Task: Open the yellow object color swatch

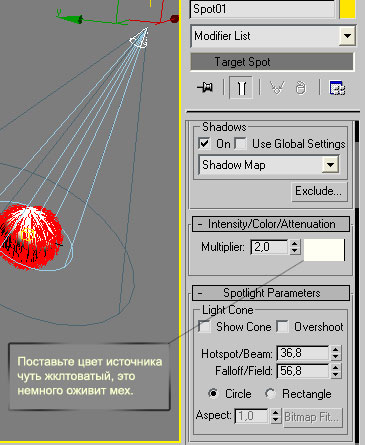Action: (347, 9)
